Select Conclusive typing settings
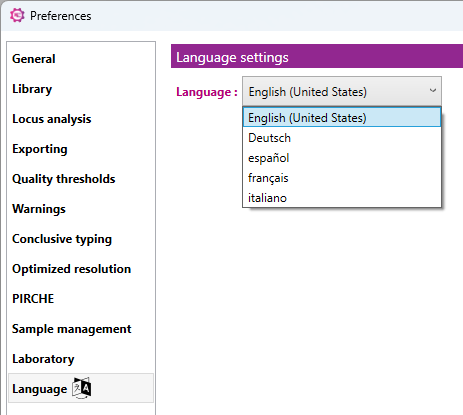The width and height of the screenshot is (463, 415). click(62, 239)
